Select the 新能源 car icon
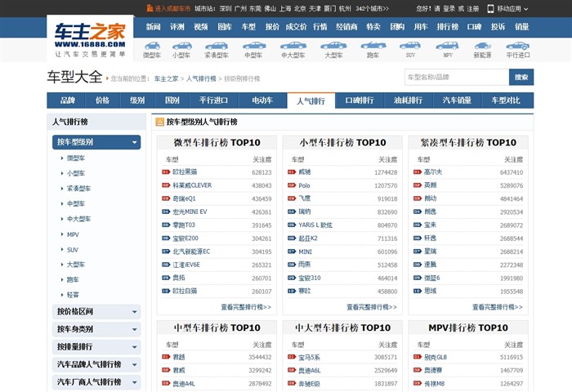 482,46
